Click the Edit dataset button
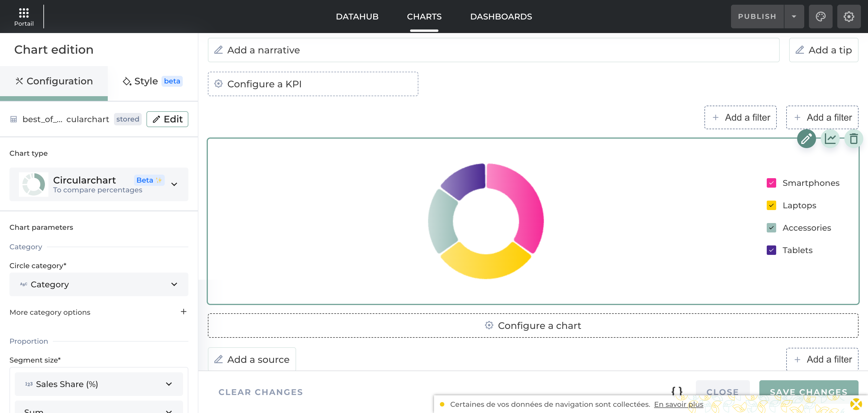This screenshot has width=868, height=413. pyautogui.click(x=167, y=119)
